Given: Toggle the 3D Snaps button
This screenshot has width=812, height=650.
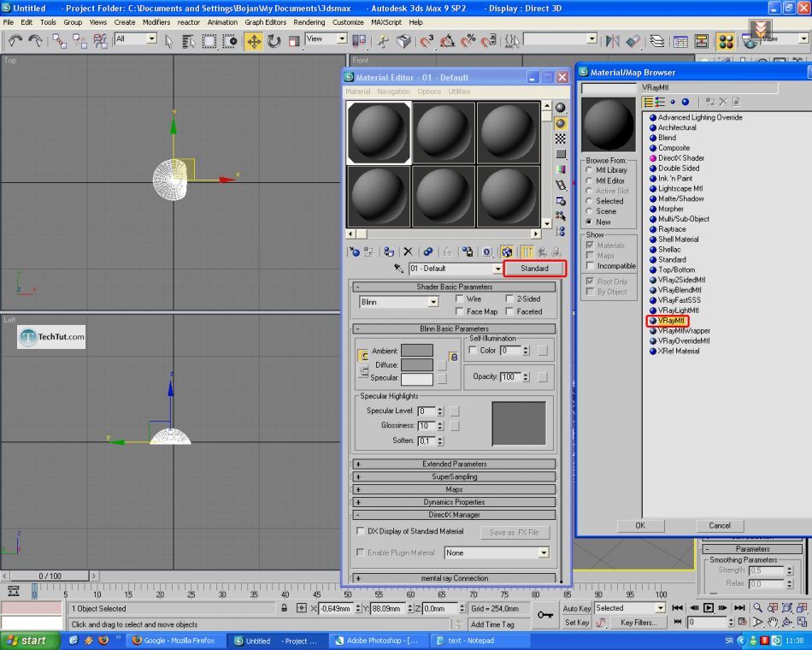Looking at the screenshot, I should click(427, 41).
